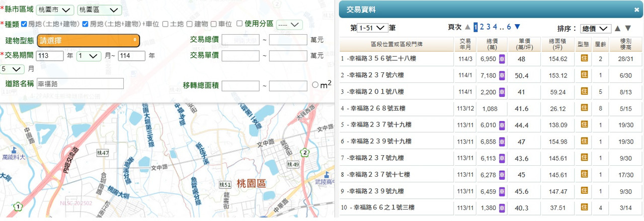Click residential type icon in row 1
The width and height of the screenshot is (644, 221).
click(584, 58)
